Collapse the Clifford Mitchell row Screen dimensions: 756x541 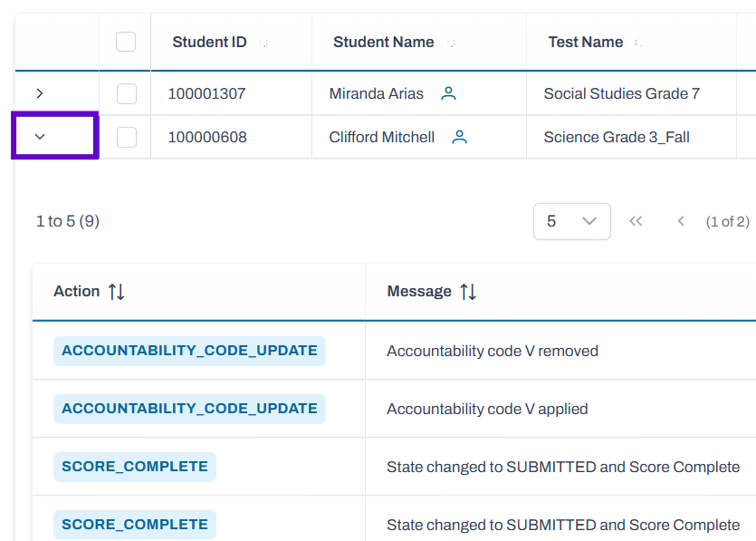click(x=40, y=137)
